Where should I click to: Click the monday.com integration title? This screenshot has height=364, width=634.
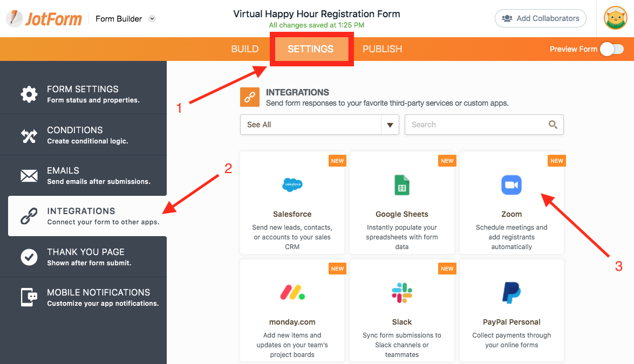292,322
